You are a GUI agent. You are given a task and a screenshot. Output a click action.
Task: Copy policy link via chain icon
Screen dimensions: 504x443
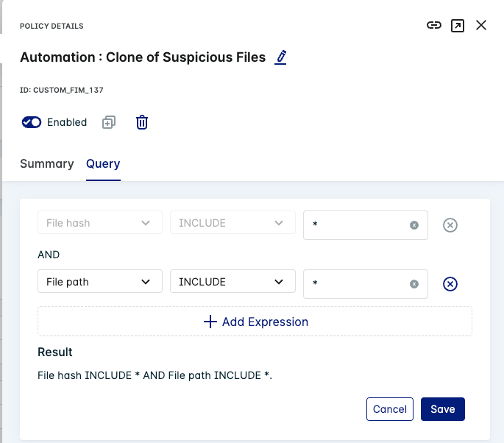click(433, 25)
